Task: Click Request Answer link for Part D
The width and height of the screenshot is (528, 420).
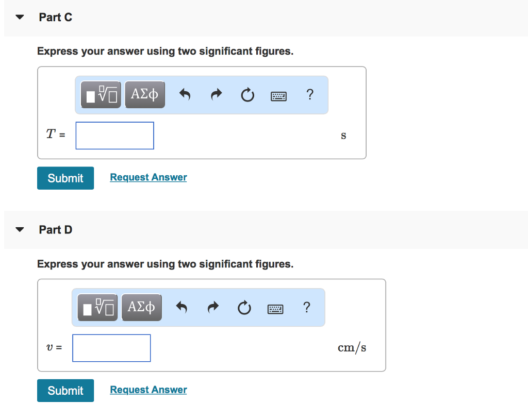Action: point(148,390)
